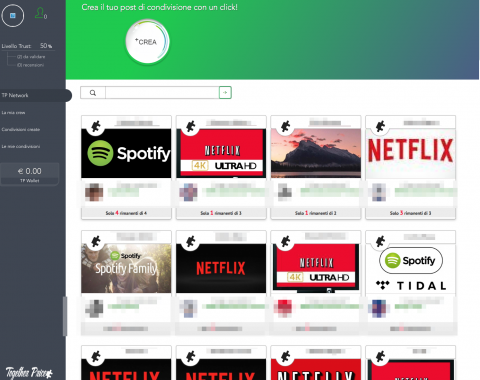
Task: Open La mia crew menu item
Action: [x=13, y=113]
